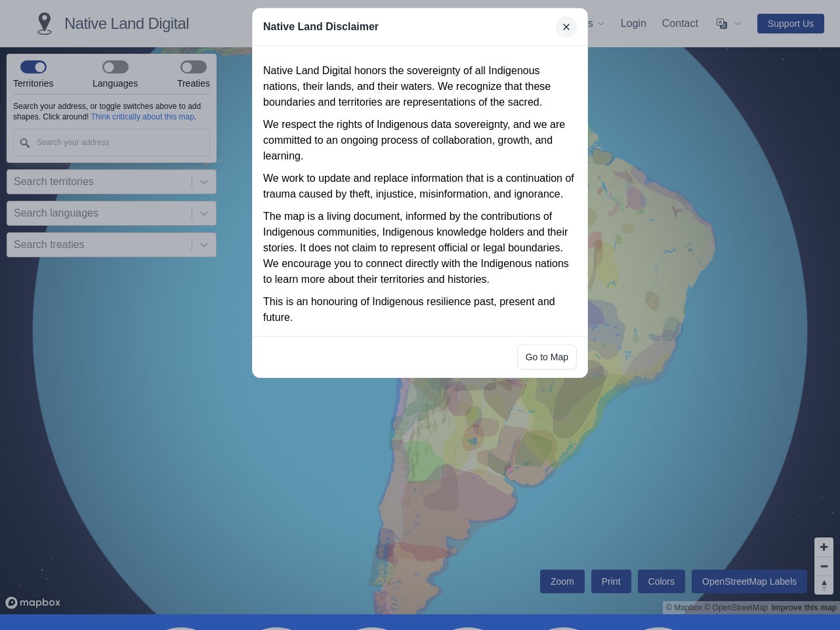Screen dimensions: 840x630
Task: Click the Print button
Action: point(611,581)
